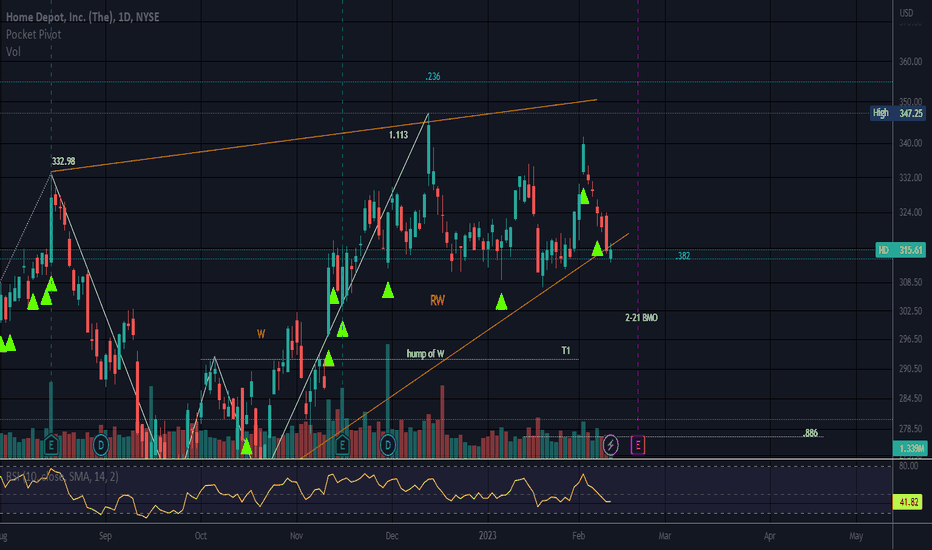Click the 284.50 price axis value
The height and width of the screenshot is (550, 932).
pos(910,398)
